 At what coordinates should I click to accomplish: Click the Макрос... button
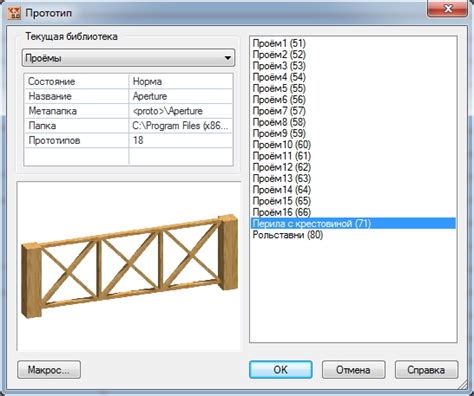49,370
